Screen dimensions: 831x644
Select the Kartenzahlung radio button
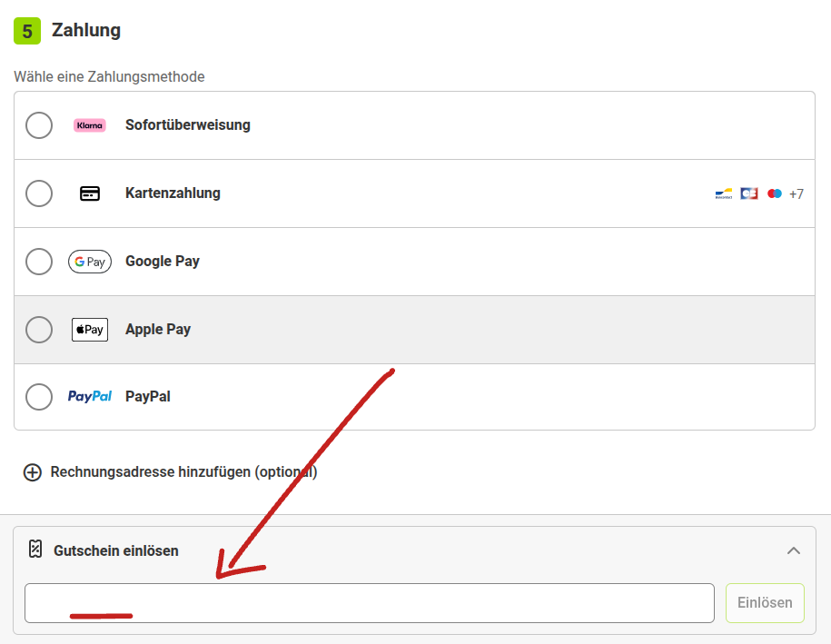click(39, 193)
